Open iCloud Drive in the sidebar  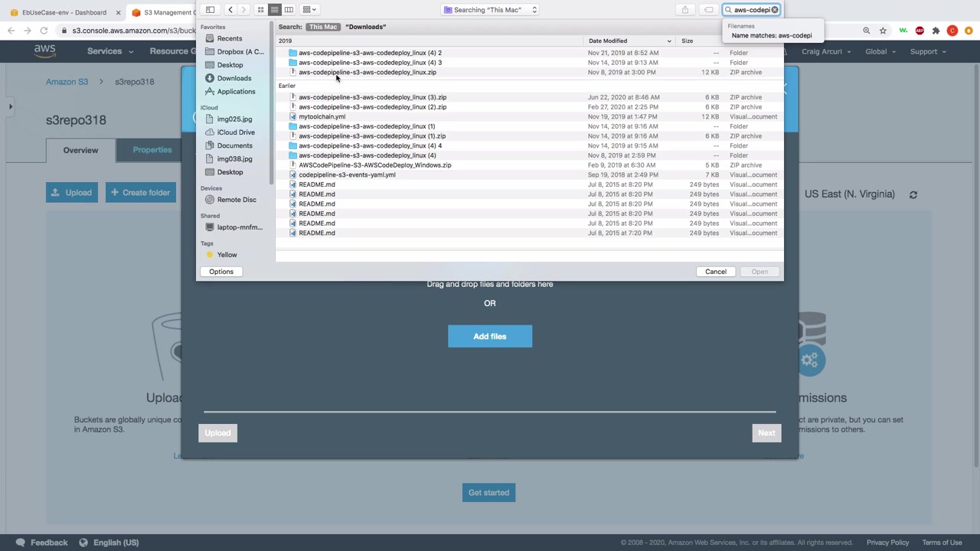pyautogui.click(x=236, y=132)
